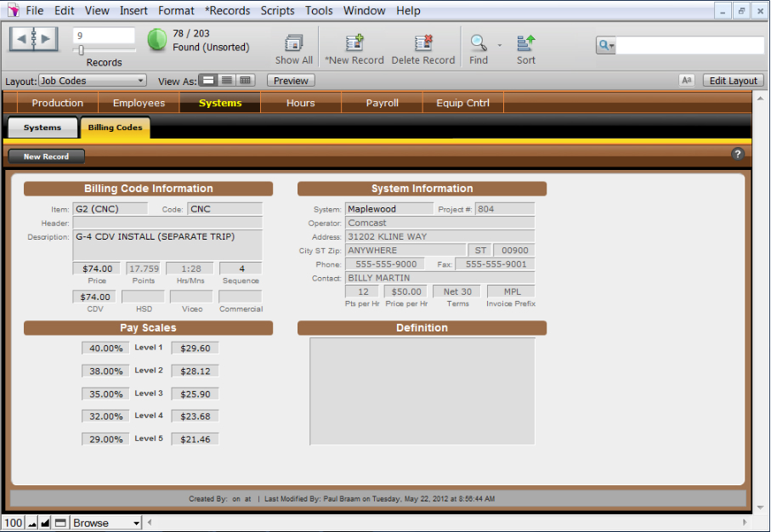Open the Browse mode dropdown
This screenshot has height=532, width=771.
tap(106, 524)
